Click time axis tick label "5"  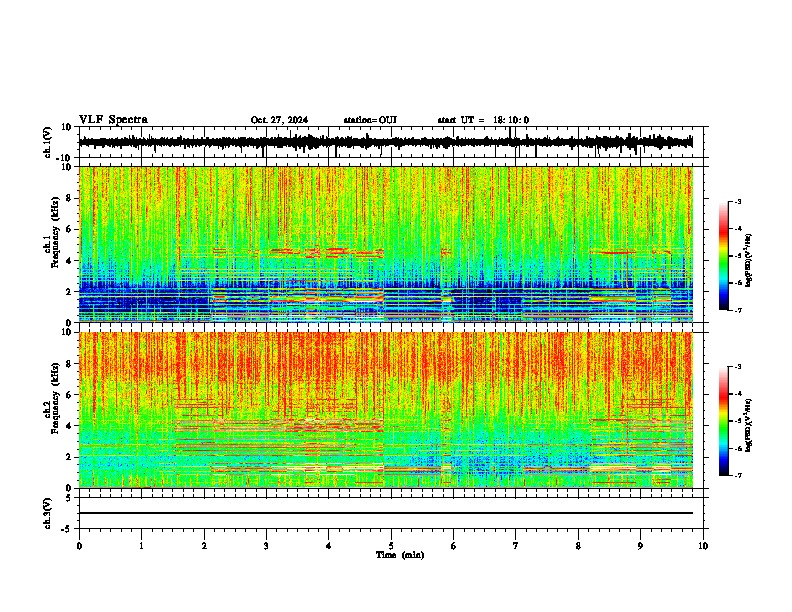point(391,546)
